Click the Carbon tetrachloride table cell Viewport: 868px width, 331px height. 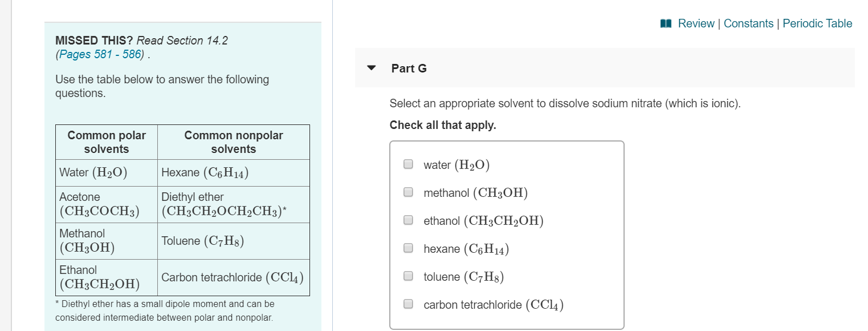[x=234, y=277]
